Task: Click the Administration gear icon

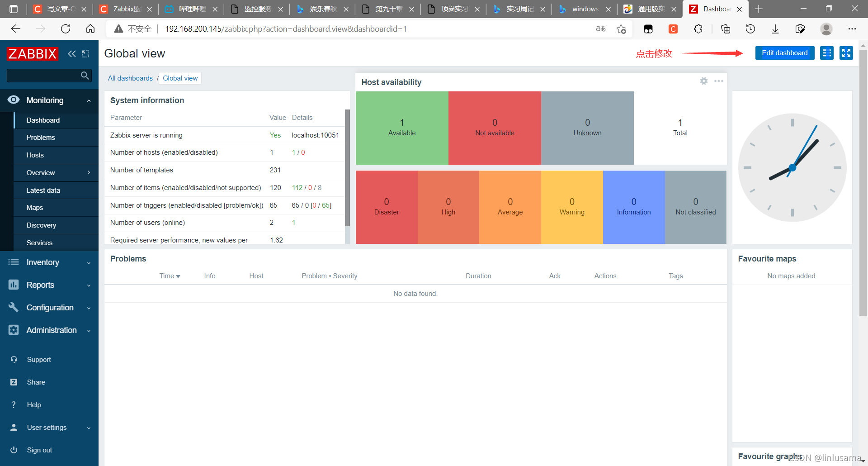Action: click(x=14, y=330)
